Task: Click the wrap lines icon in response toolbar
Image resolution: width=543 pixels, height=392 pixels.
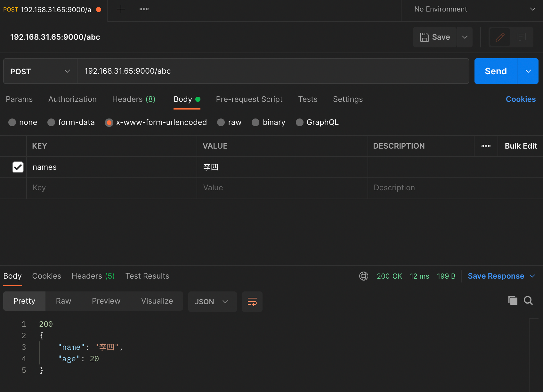Action: pyautogui.click(x=252, y=302)
